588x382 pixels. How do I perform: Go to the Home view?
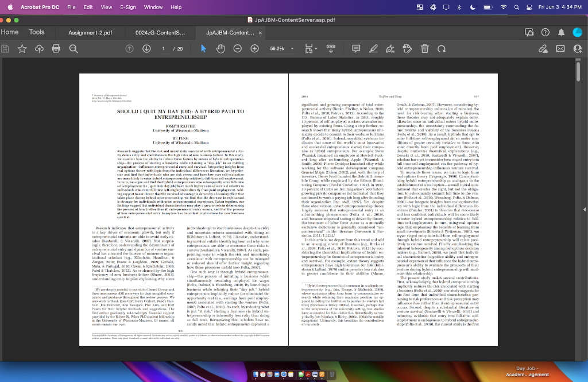[x=10, y=32]
